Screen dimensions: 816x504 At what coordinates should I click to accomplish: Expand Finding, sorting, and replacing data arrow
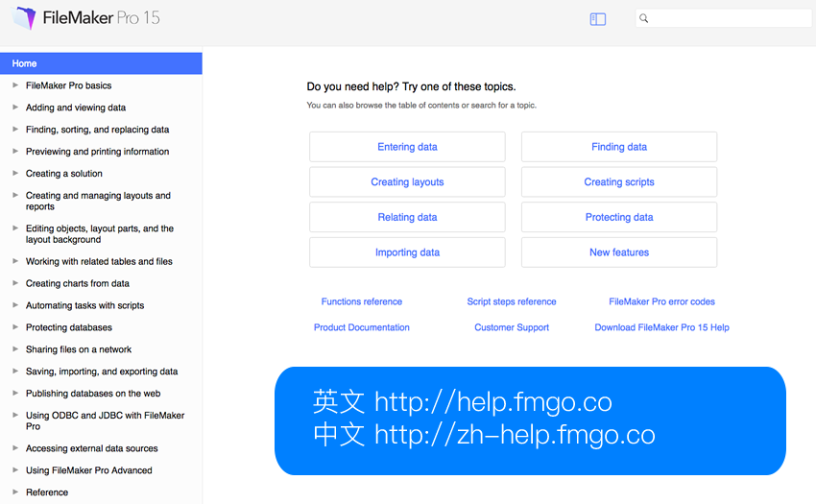(15, 129)
